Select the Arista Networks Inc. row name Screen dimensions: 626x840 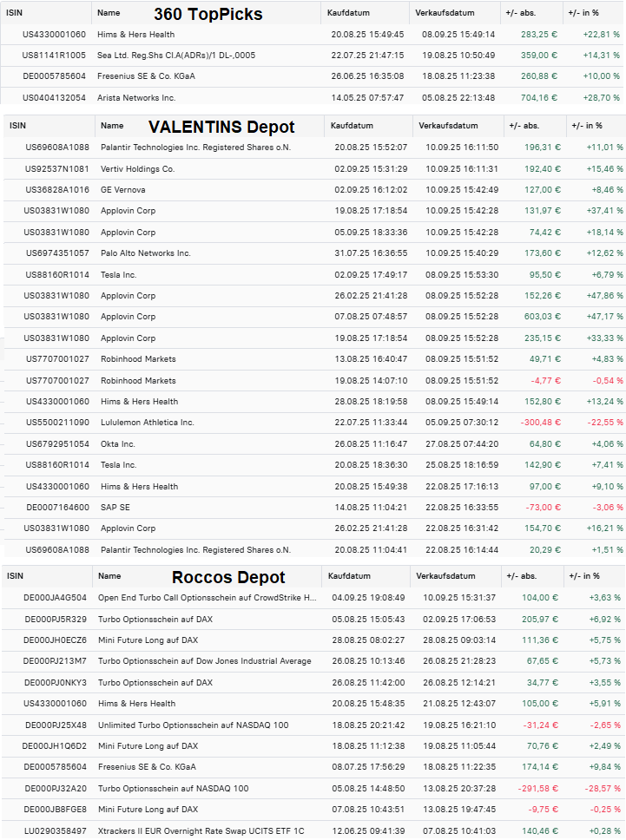click(136, 97)
